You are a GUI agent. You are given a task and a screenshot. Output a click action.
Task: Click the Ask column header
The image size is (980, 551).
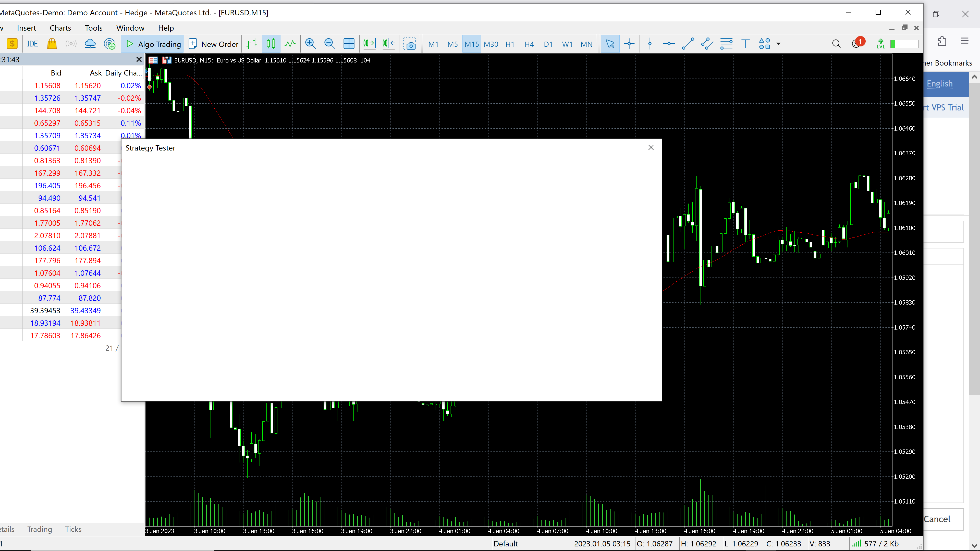click(x=95, y=73)
